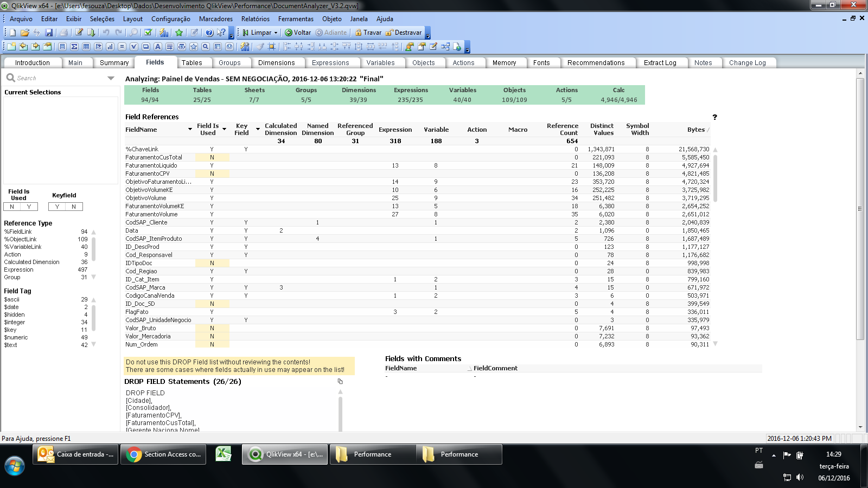Click the Destravar unlock button
Screen dimensions: 868x488
tap(404, 33)
